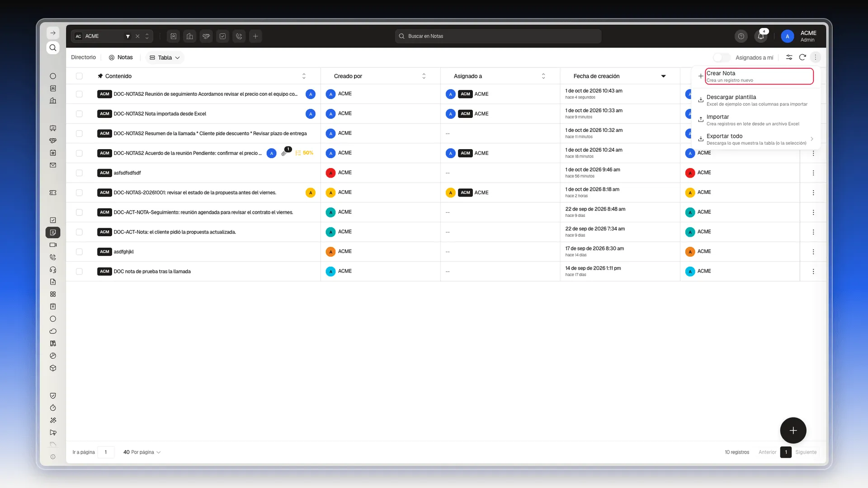Click the 50% progress indicator on Acuerdo row
This screenshot has width=868, height=488.
[x=304, y=153]
